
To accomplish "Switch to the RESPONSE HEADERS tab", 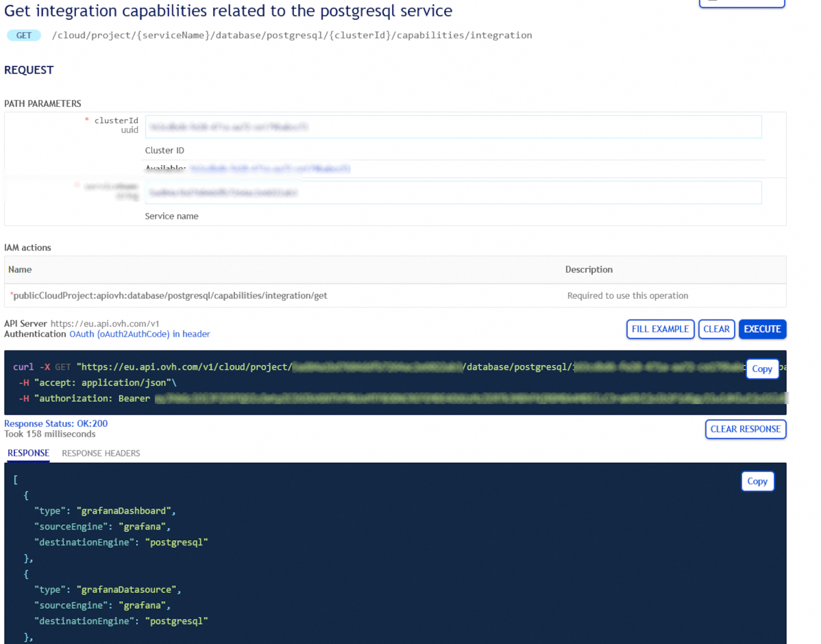I will tap(100, 453).
